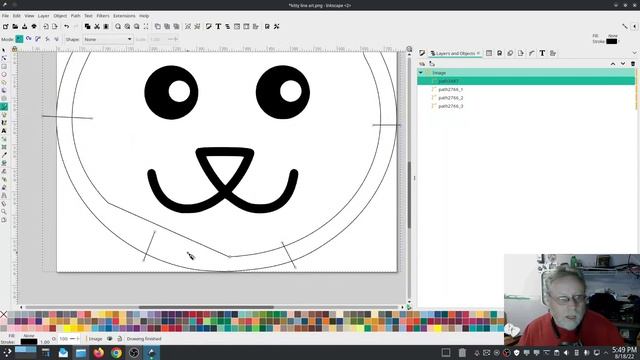
Task: Select the Selector arrow tool
Action: (x=4, y=50)
